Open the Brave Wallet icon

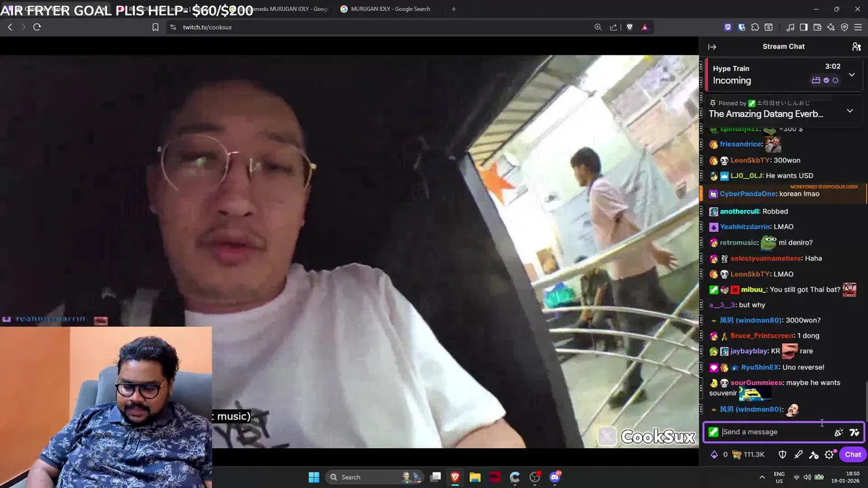click(817, 27)
